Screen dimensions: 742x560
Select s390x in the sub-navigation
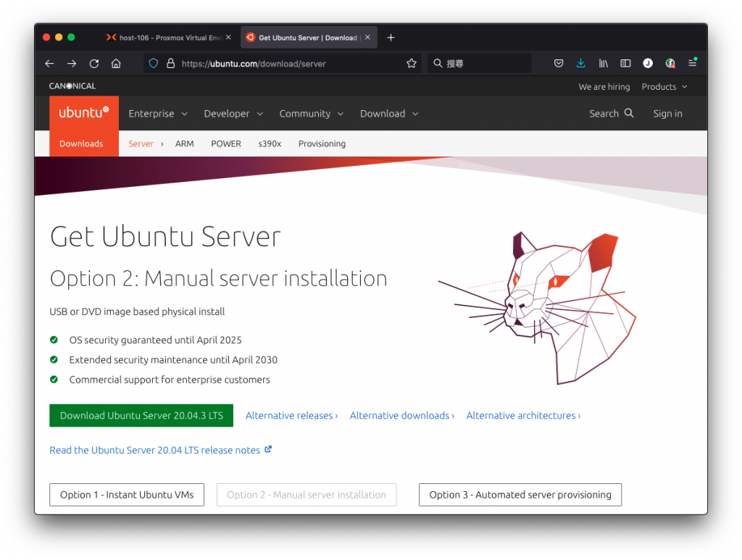(270, 143)
